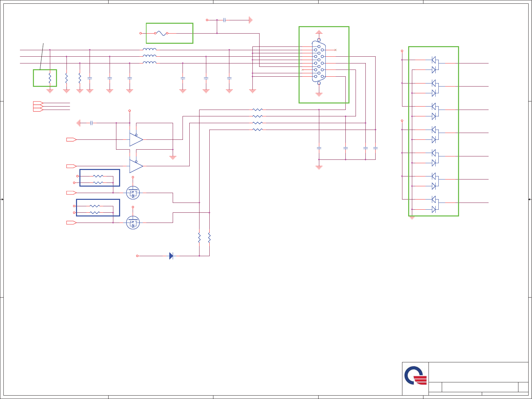Click the topmost inductor coil symbol
532x399 pixels.
(x=149, y=50)
